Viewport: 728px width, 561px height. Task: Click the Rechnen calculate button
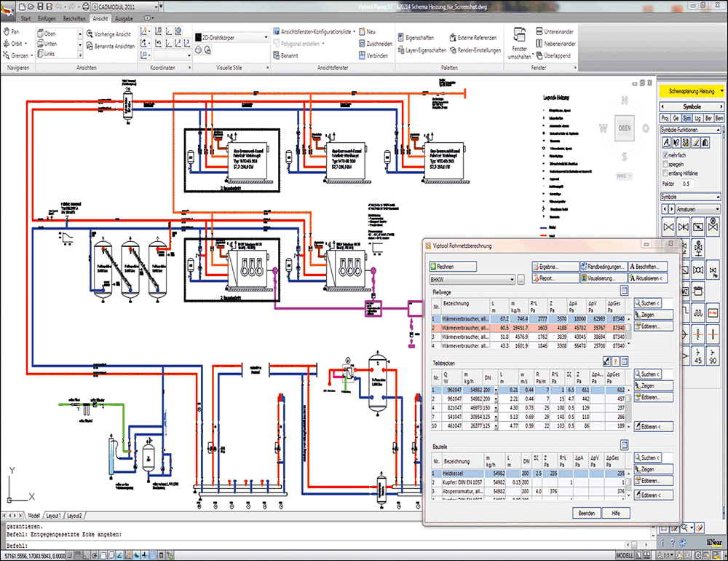pos(444,267)
